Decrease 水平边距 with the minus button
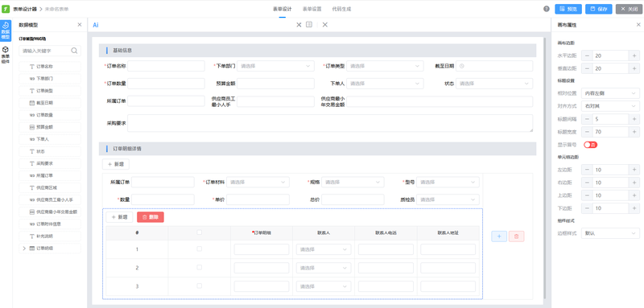Image resolution: width=644 pixels, height=308 pixels. (x=587, y=55)
